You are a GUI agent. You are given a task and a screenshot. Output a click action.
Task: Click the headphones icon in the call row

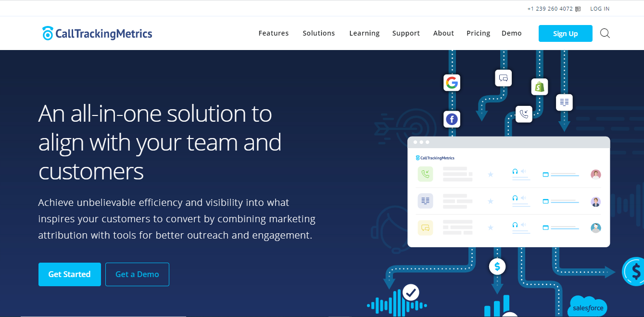(x=515, y=171)
